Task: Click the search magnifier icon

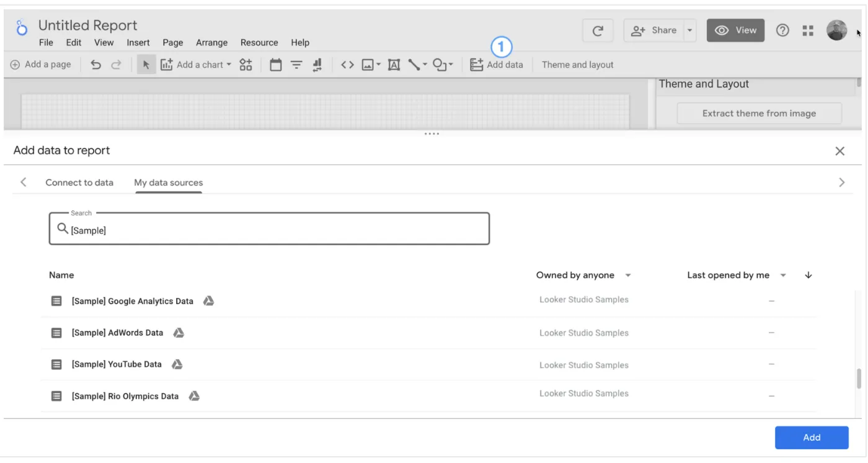Action: click(x=62, y=229)
